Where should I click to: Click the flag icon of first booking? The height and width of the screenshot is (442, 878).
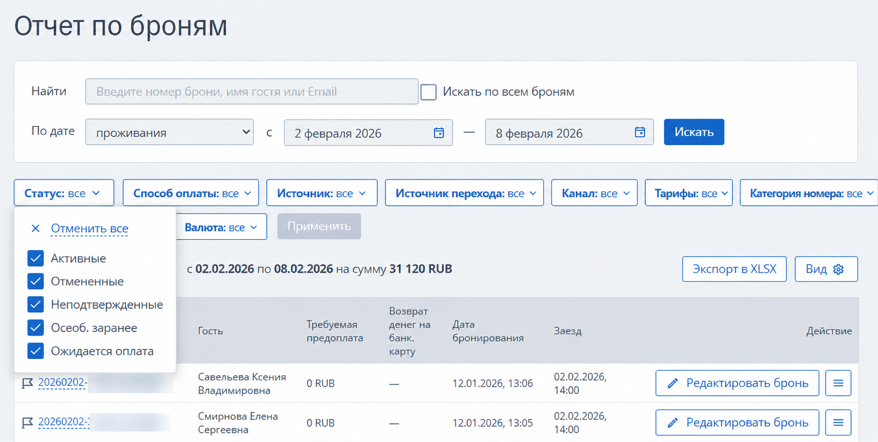27,383
